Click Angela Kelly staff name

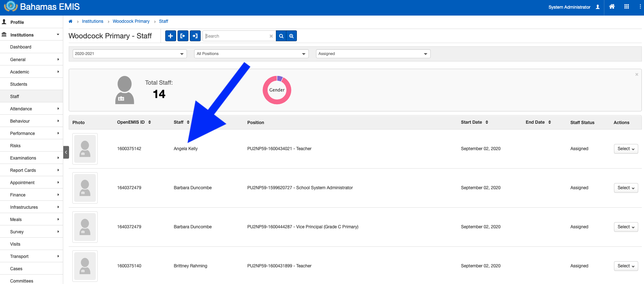point(185,149)
